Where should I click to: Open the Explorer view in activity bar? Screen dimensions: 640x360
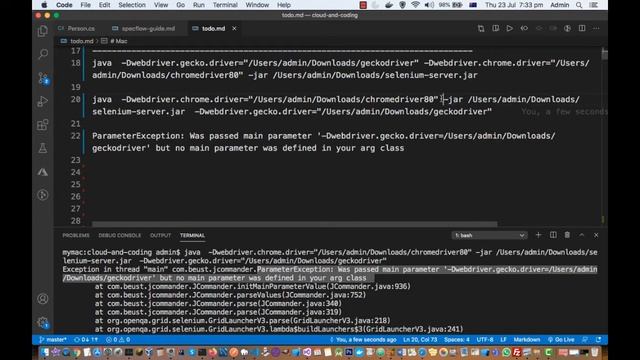pos(43,31)
